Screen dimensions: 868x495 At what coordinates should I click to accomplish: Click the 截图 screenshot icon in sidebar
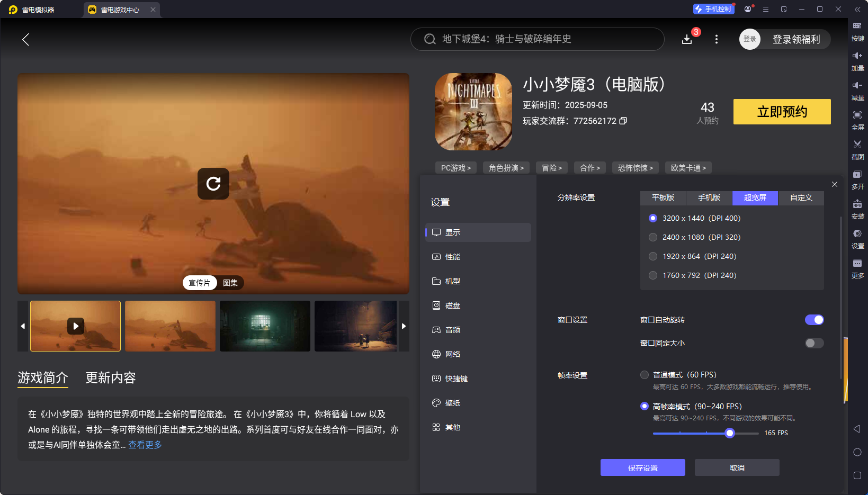858,150
